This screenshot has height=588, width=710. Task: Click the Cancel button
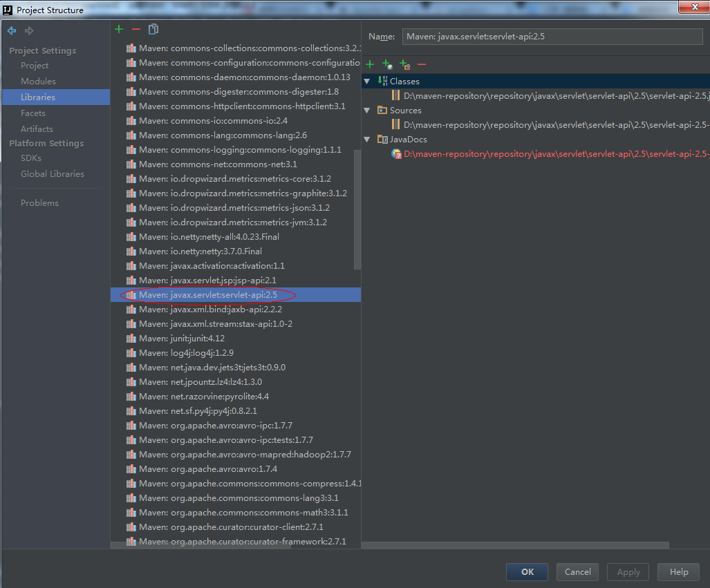(x=577, y=572)
